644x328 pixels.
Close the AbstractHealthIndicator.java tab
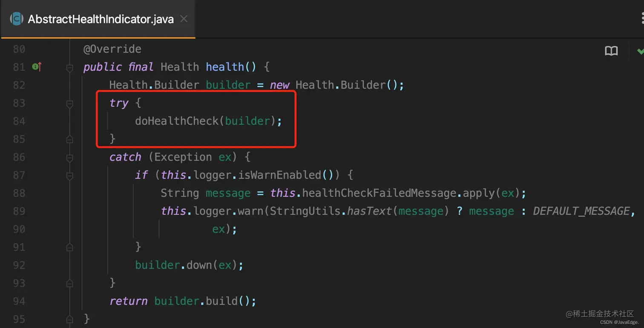[x=184, y=19]
